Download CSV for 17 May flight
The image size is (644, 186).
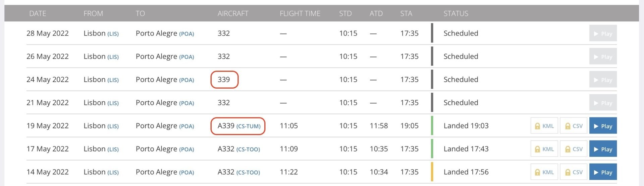574,149
